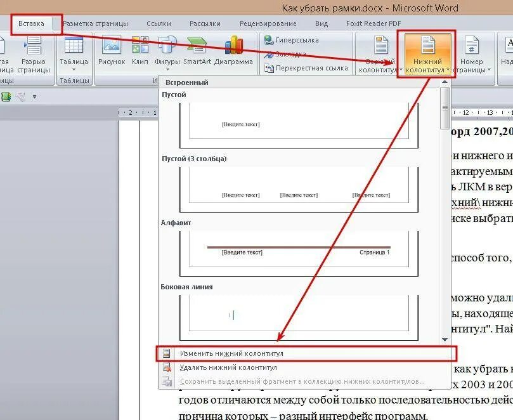Select the Боковая линия footer template
513x420 pixels.
tap(299, 317)
